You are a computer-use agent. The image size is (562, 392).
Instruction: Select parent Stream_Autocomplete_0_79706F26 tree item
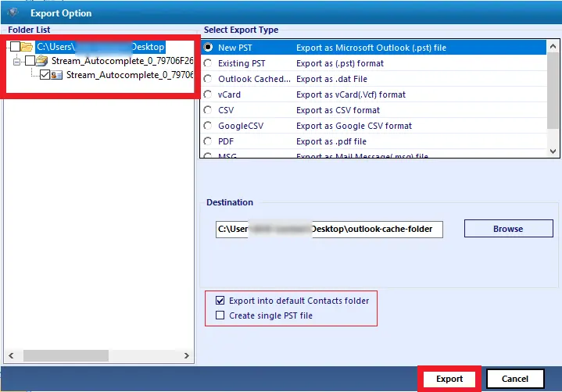click(122, 61)
